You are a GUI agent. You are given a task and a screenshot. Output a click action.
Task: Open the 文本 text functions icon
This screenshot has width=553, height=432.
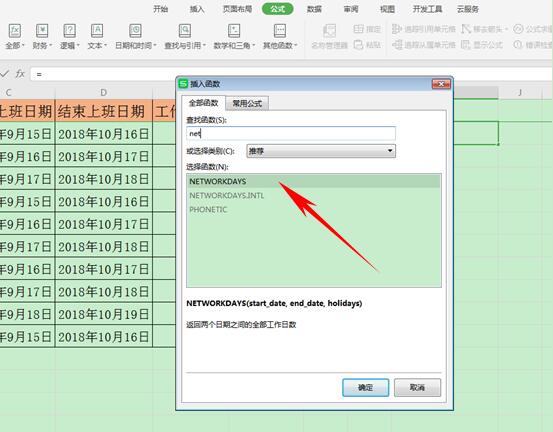coord(97,31)
